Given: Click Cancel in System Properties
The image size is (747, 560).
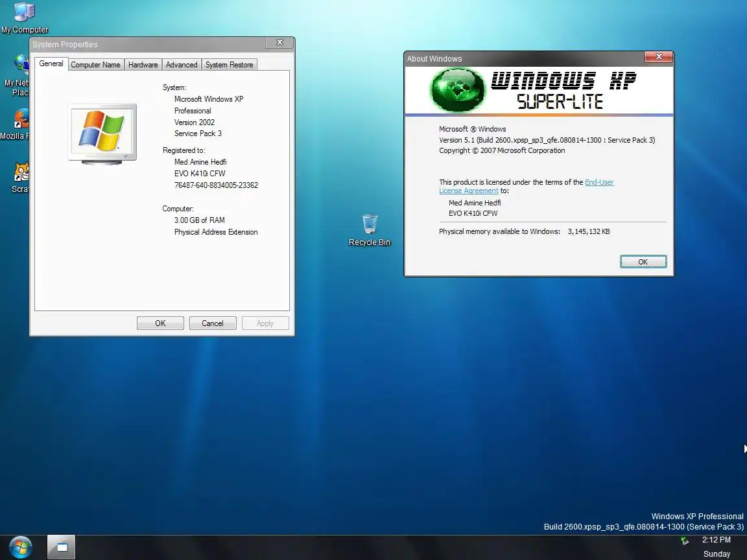Looking at the screenshot, I should [213, 323].
